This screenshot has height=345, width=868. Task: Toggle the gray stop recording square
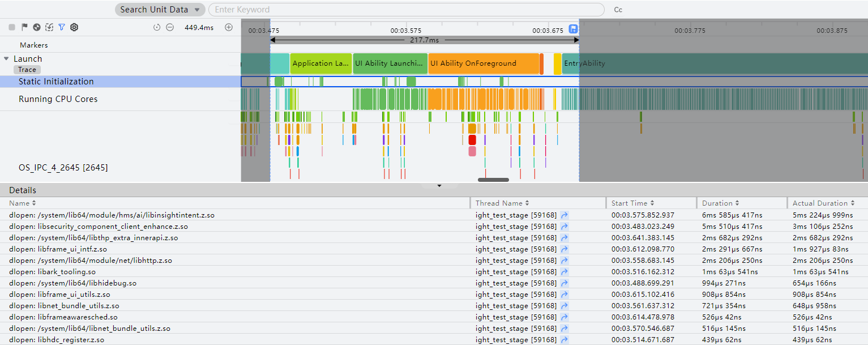(12, 27)
